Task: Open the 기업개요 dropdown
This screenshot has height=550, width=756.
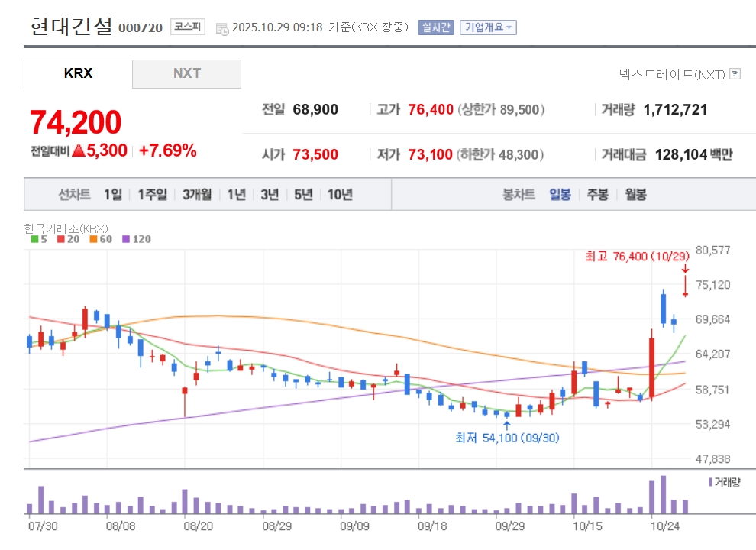Action: tap(488, 27)
